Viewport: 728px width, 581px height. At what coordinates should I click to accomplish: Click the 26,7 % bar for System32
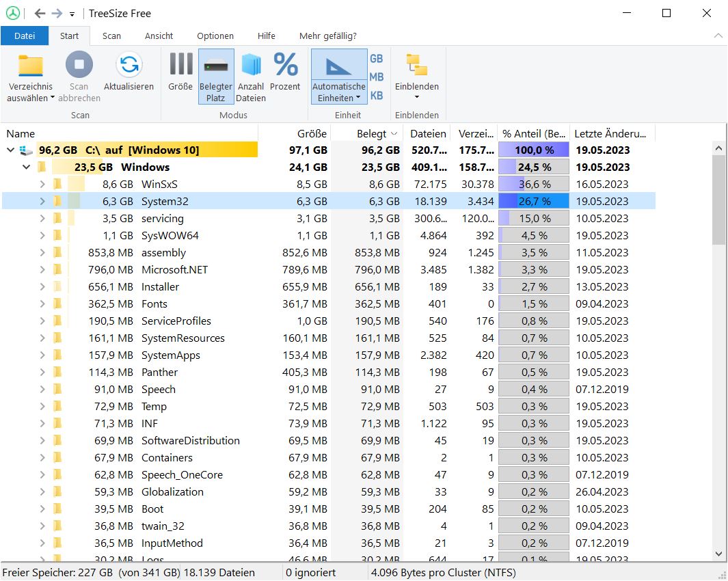534,202
